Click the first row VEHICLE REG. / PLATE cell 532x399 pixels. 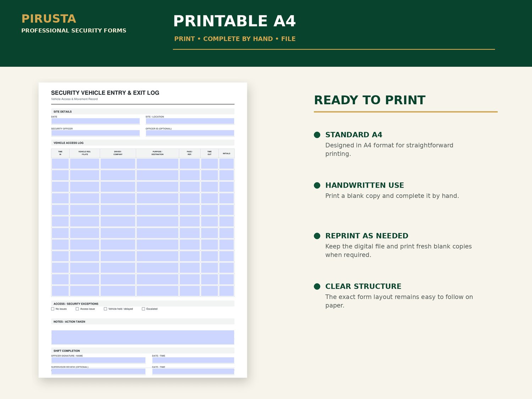[x=84, y=164]
